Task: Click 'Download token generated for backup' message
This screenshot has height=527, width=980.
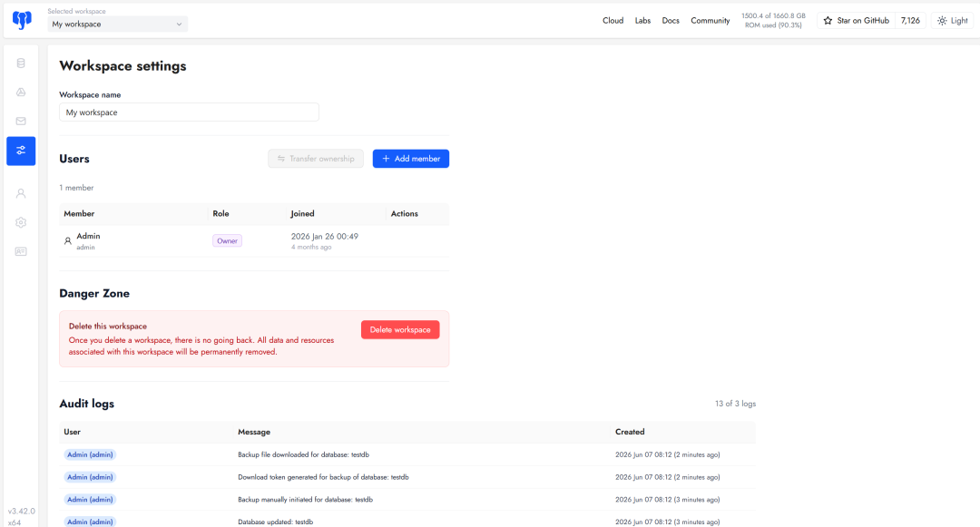Action: pos(323,478)
